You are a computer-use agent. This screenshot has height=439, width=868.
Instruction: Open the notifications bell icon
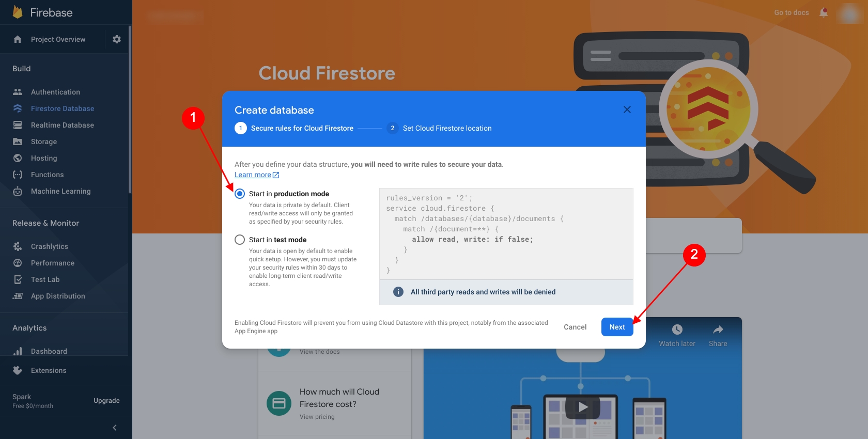coord(824,13)
